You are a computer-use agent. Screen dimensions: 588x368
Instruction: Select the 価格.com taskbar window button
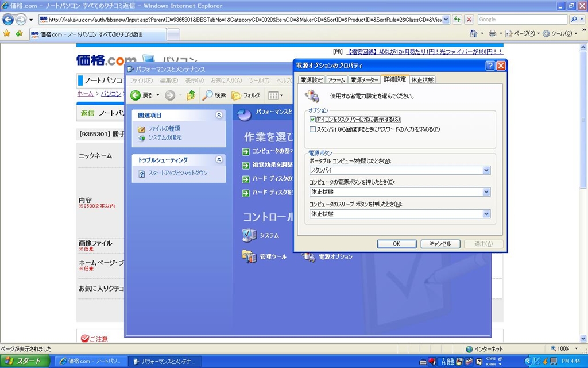pos(90,362)
